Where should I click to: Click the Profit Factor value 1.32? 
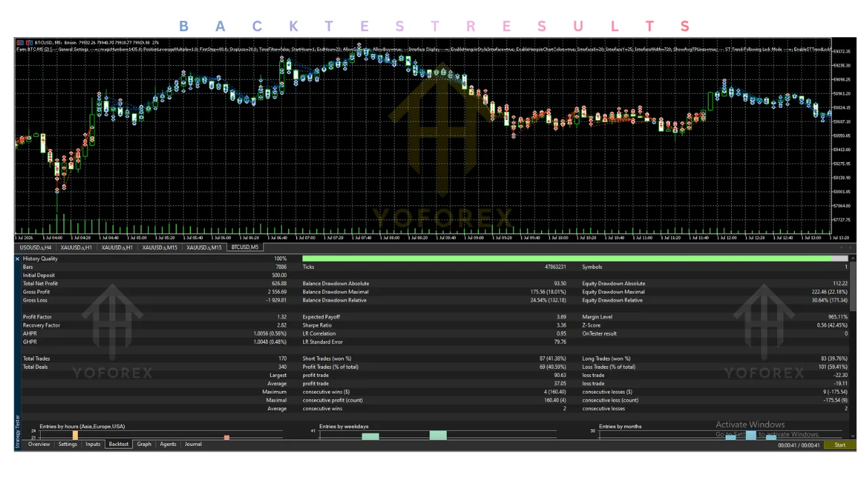[282, 317]
